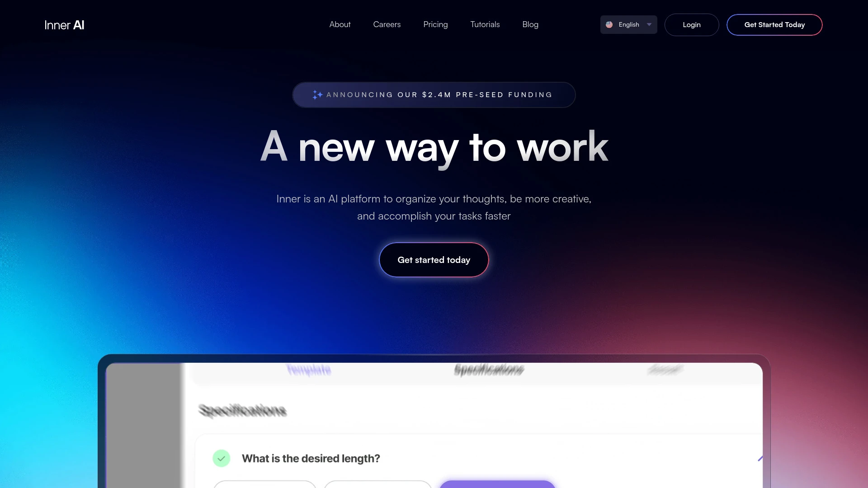Image resolution: width=868 pixels, height=488 pixels.
Task: Click the Pricing navigation link
Action: tap(435, 24)
